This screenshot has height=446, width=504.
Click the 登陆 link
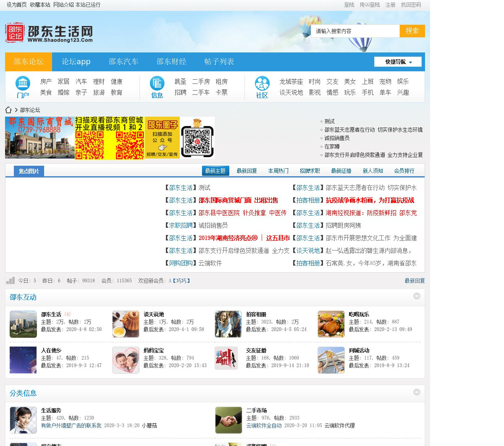[349, 5]
